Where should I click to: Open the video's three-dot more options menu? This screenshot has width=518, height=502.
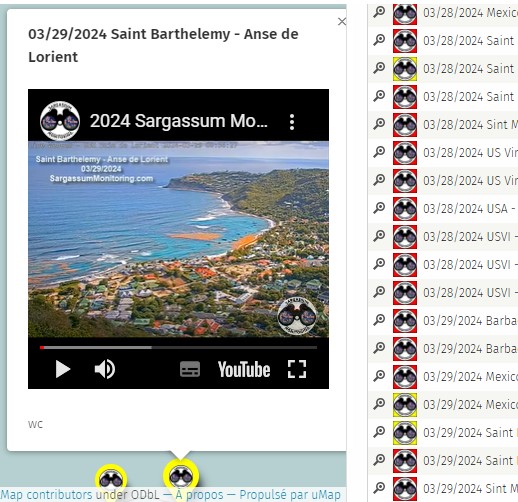(292, 122)
